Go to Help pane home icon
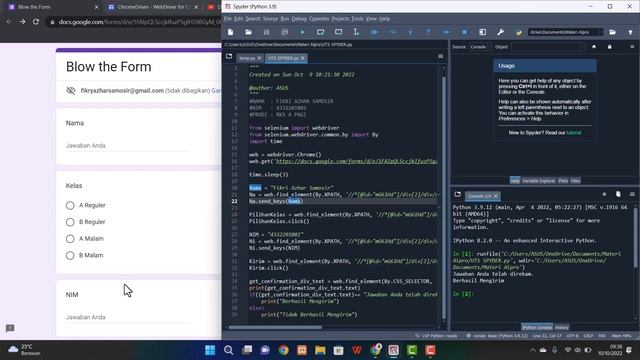The height and width of the screenshot is (360, 640). (x=594, y=47)
